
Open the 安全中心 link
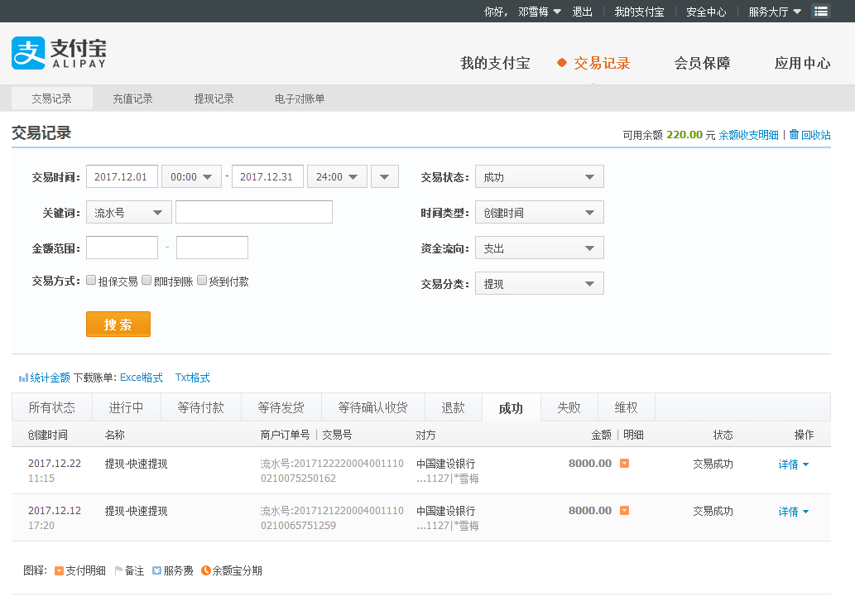(705, 12)
